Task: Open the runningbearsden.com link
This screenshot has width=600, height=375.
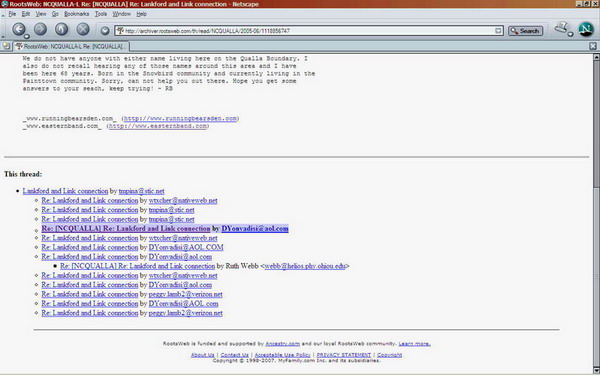Action: (180, 118)
